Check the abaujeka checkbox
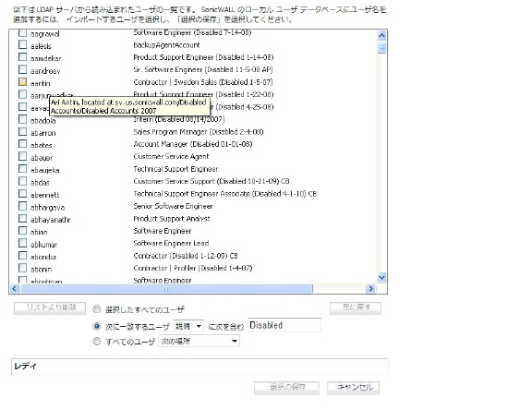This screenshot has width=532, height=410. pos(22,169)
